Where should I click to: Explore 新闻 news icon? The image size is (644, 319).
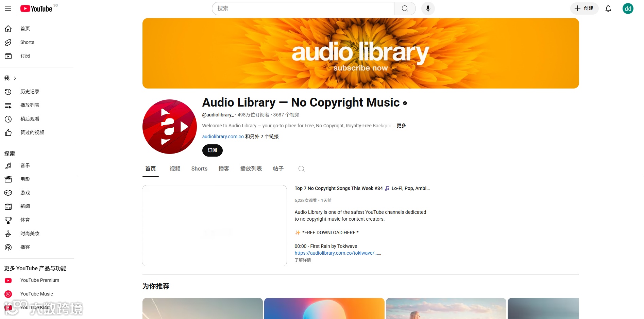(8, 206)
